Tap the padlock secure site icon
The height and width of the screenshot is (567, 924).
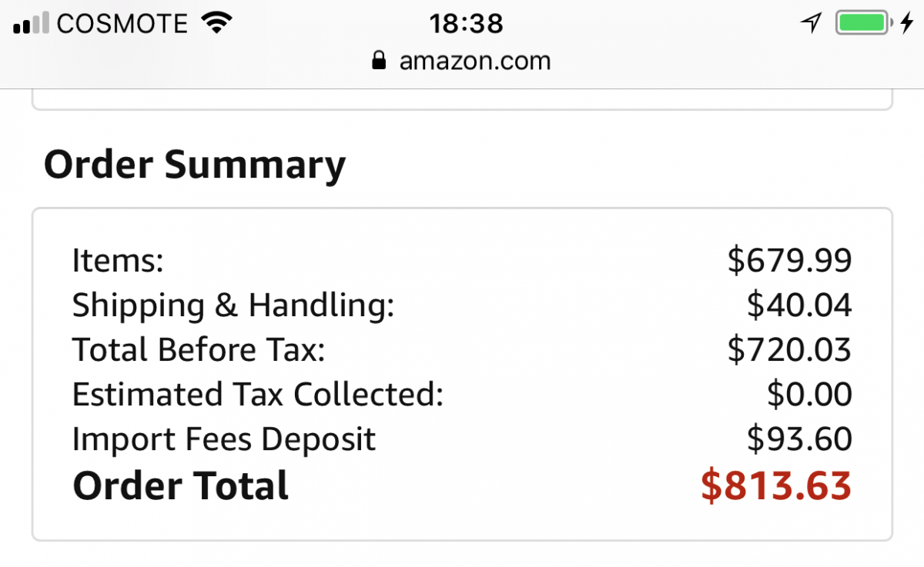click(378, 60)
